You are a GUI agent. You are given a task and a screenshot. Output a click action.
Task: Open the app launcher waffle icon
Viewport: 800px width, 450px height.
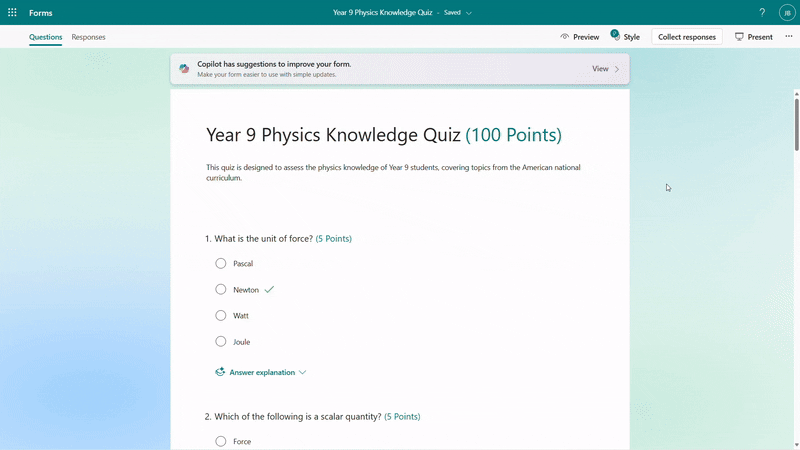(12, 12)
